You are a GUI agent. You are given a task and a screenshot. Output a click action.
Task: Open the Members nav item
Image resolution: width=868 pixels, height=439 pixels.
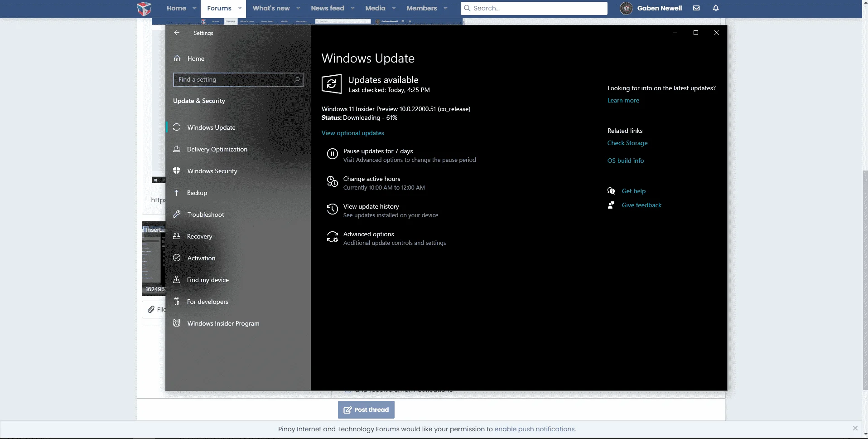(x=422, y=8)
